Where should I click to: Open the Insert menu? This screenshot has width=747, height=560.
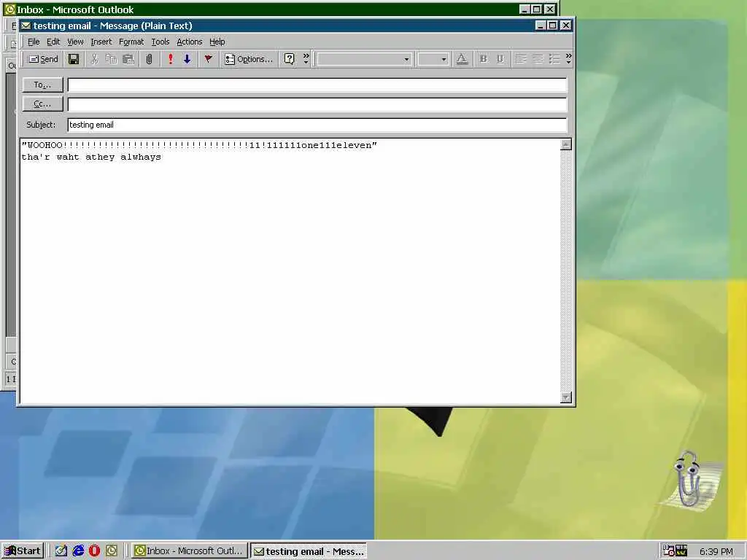(101, 42)
